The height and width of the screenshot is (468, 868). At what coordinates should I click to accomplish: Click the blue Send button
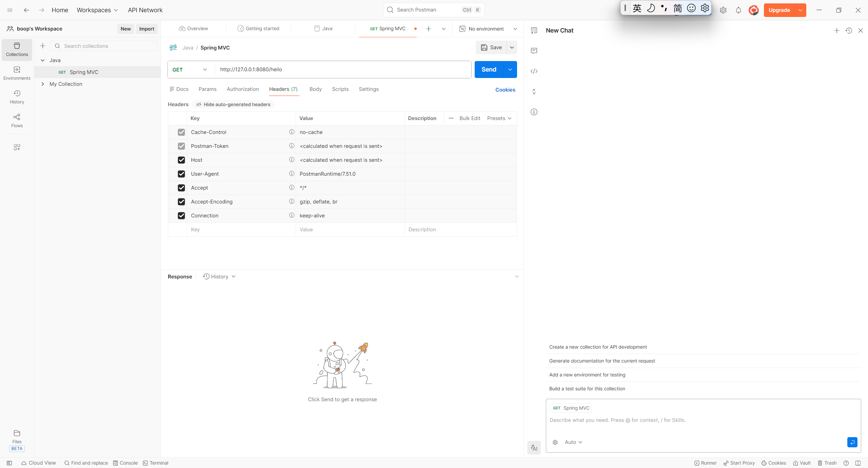tap(489, 70)
